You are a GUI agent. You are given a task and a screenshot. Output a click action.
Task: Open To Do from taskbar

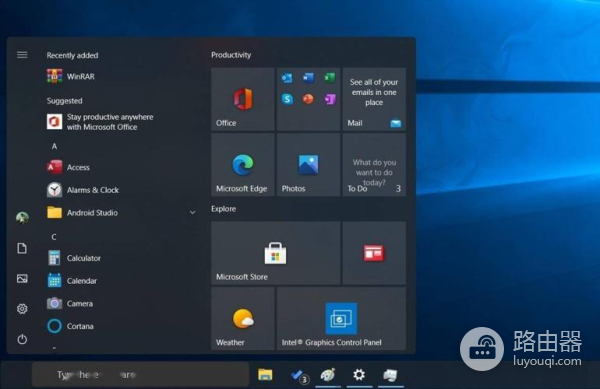click(x=299, y=375)
